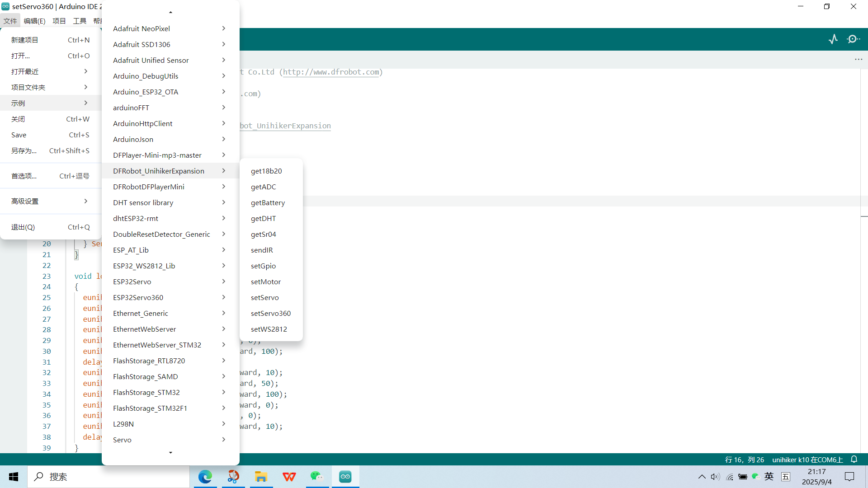Launch Microsoft Edge from taskbar

pos(205,477)
